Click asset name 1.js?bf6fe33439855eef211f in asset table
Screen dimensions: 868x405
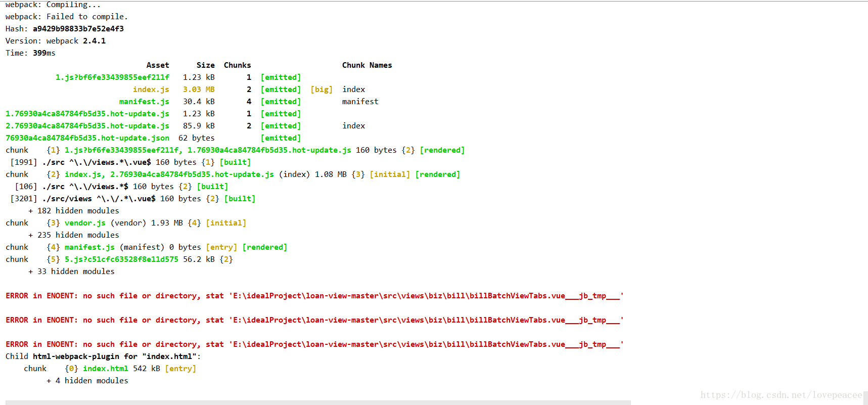tap(113, 77)
